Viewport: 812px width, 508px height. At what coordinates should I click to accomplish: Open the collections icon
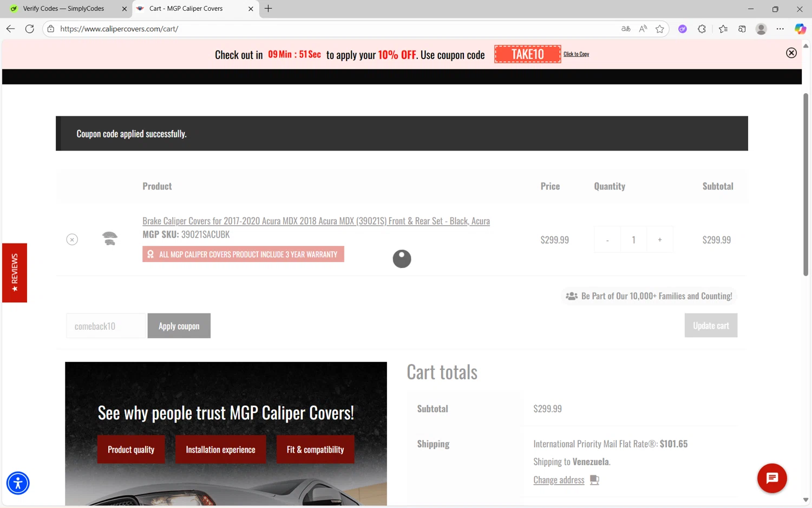[x=742, y=29]
